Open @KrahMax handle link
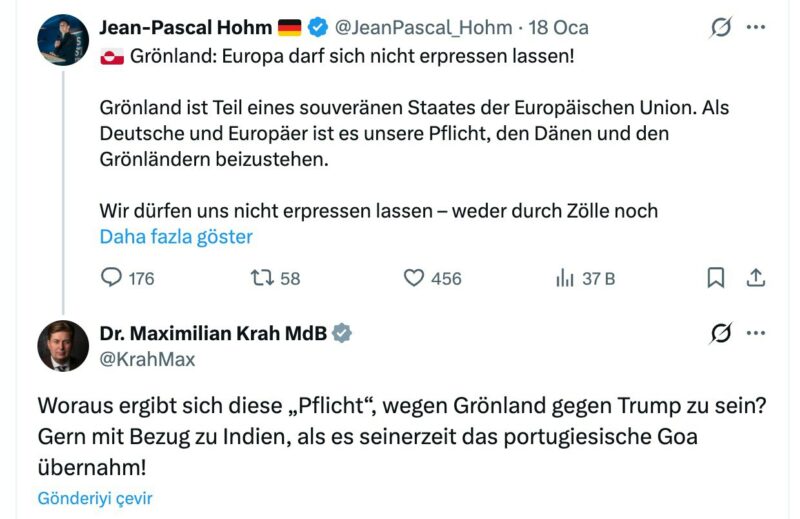This screenshot has height=519, width=800. point(147,359)
